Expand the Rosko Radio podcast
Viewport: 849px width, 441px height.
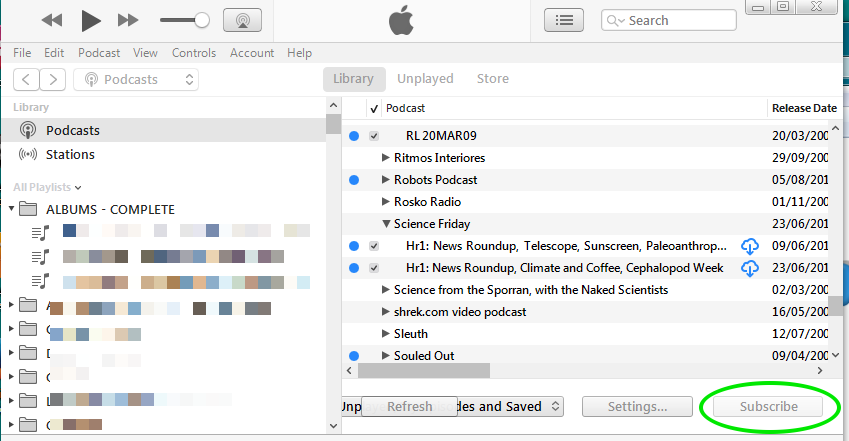click(386, 202)
